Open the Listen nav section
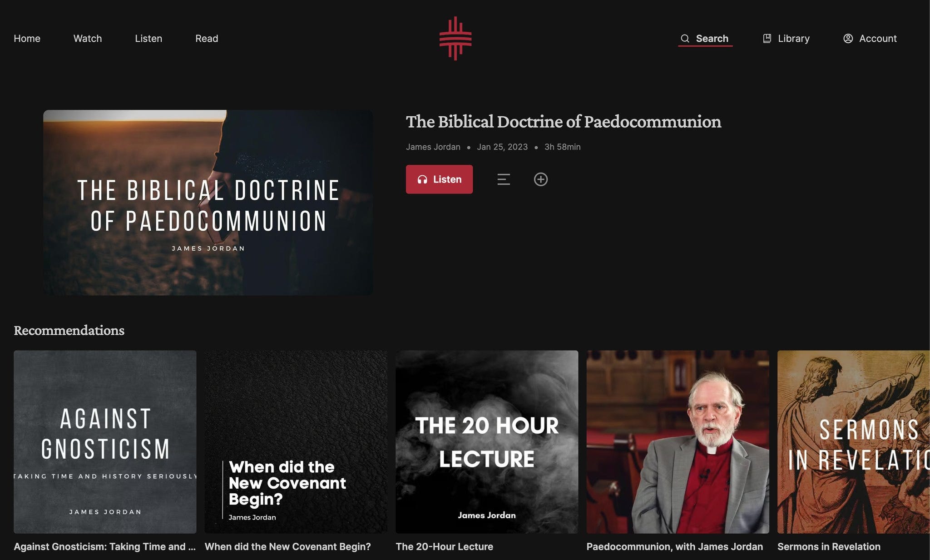The height and width of the screenshot is (560, 930). [x=148, y=39]
